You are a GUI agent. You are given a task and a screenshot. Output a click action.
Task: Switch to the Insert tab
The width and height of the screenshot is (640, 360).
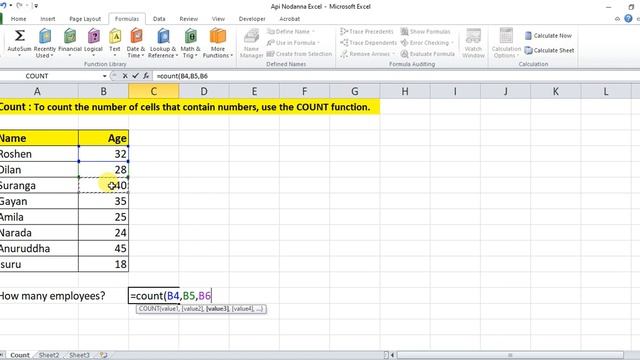[x=48, y=19]
